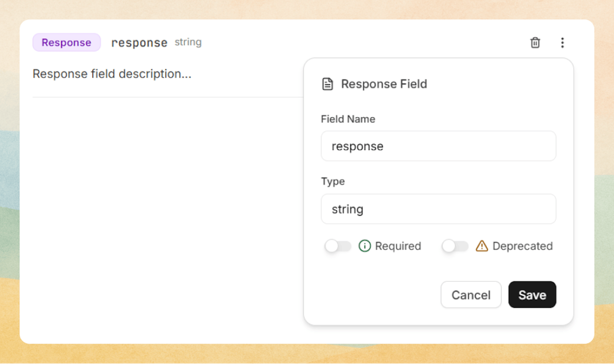Image resolution: width=614 pixels, height=364 pixels.
Task: Select the Field Name value response
Action: click(357, 146)
